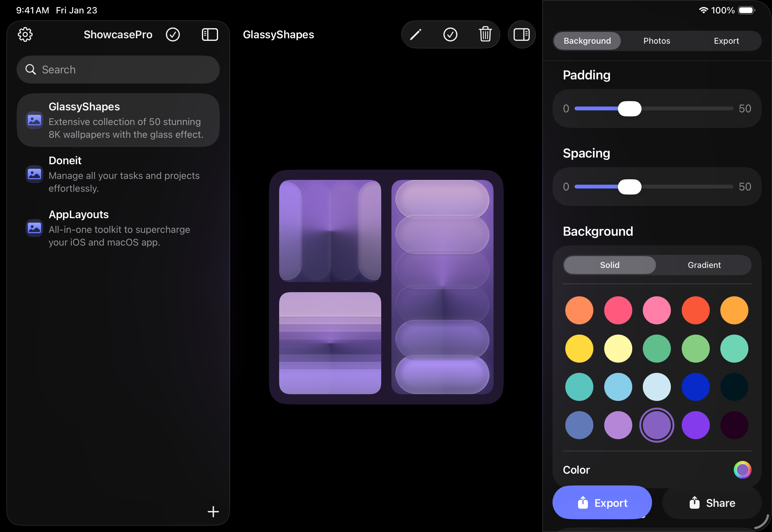The image size is (772, 532).
Task: Switch background style to Gradient
Action: pyautogui.click(x=704, y=265)
